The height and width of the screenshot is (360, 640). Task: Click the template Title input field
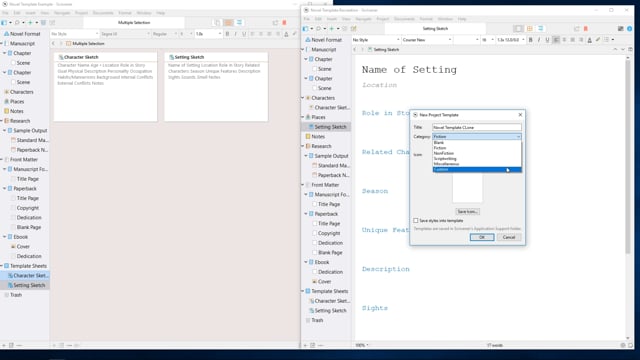[x=477, y=127]
